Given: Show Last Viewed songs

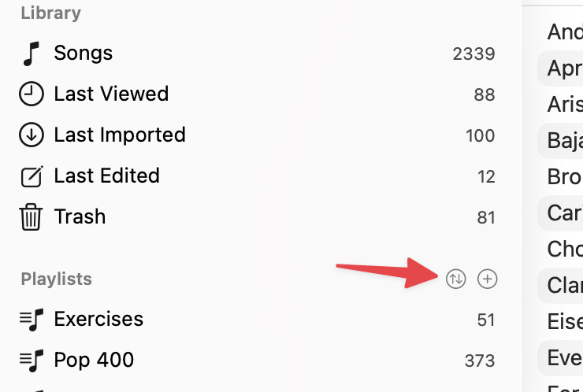Looking at the screenshot, I should (111, 94).
